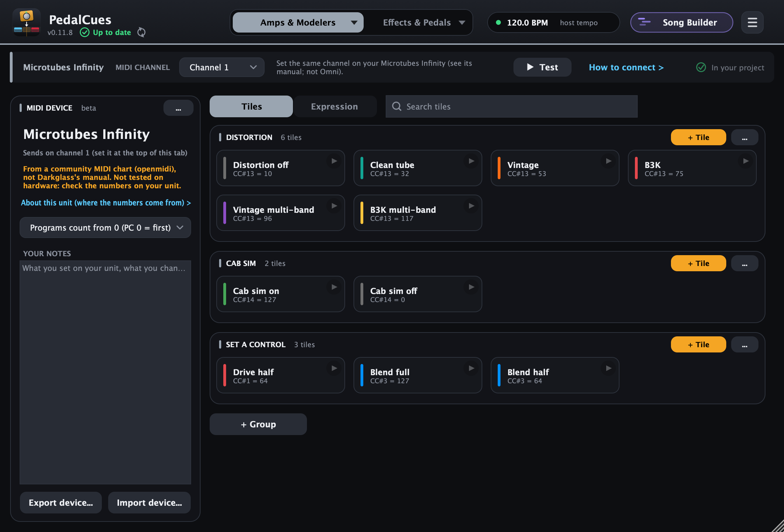Click the Search tiles field
The width and height of the screenshot is (784, 532).
tap(511, 106)
